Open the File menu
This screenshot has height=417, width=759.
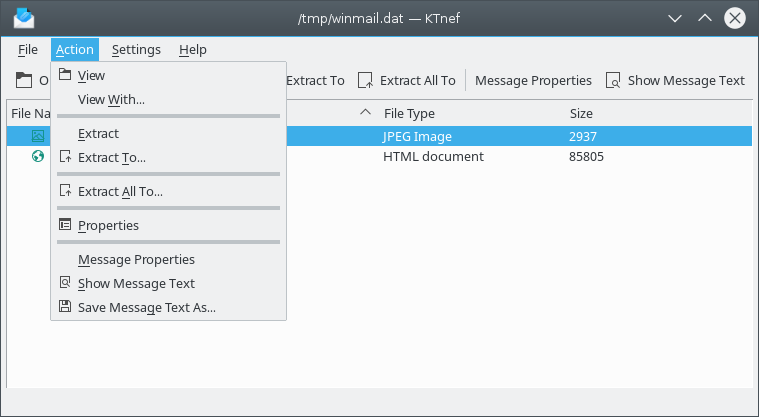pos(27,49)
